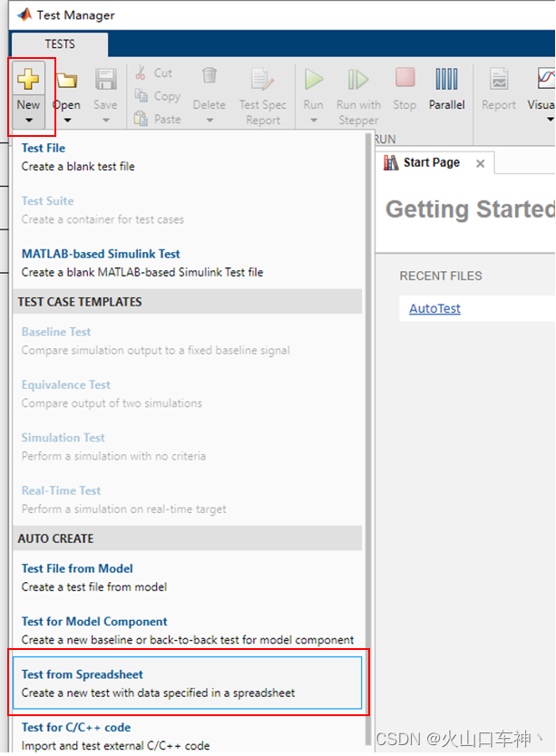The image size is (556, 756).
Task: Choose Test from Spreadsheet entry
Action: (187, 683)
